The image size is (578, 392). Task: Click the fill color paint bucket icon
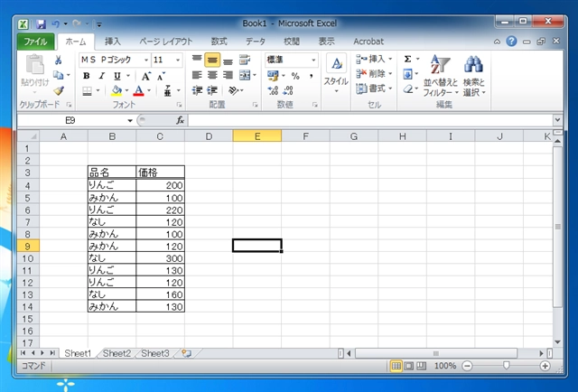click(117, 90)
